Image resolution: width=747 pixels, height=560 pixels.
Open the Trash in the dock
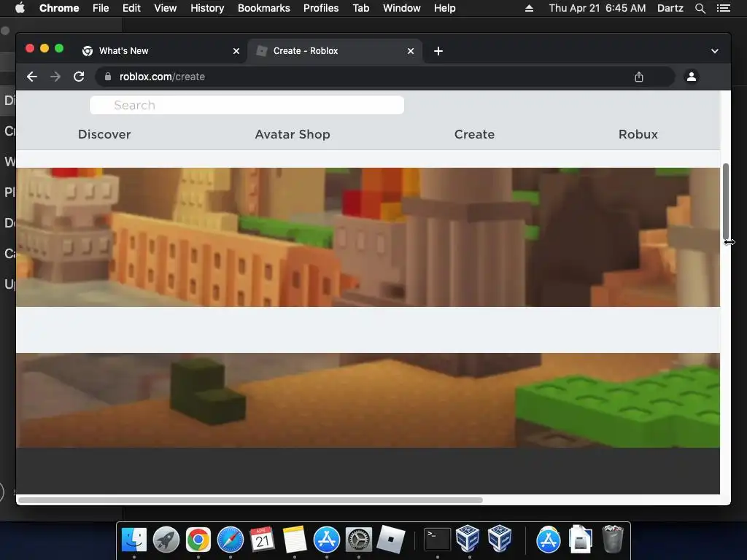click(613, 539)
